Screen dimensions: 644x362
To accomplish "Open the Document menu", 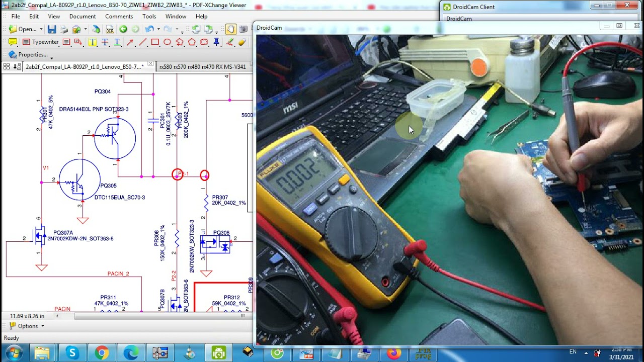I will click(x=83, y=16).
